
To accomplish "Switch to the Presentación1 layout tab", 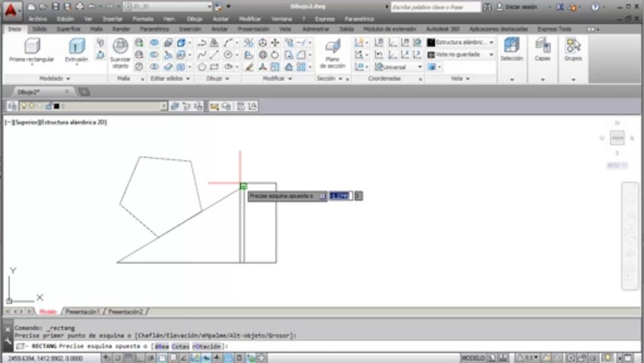I will pyautogui.click(x=83, y=312).
